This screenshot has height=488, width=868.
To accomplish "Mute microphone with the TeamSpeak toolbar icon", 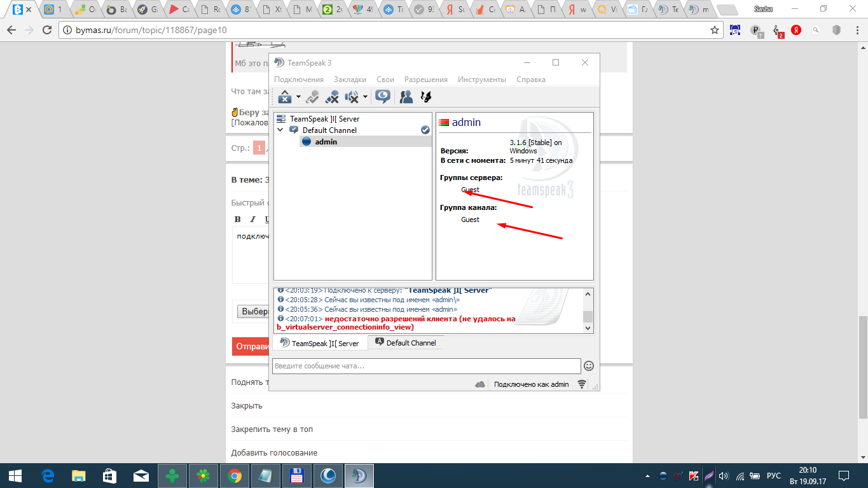I will 332,97.
